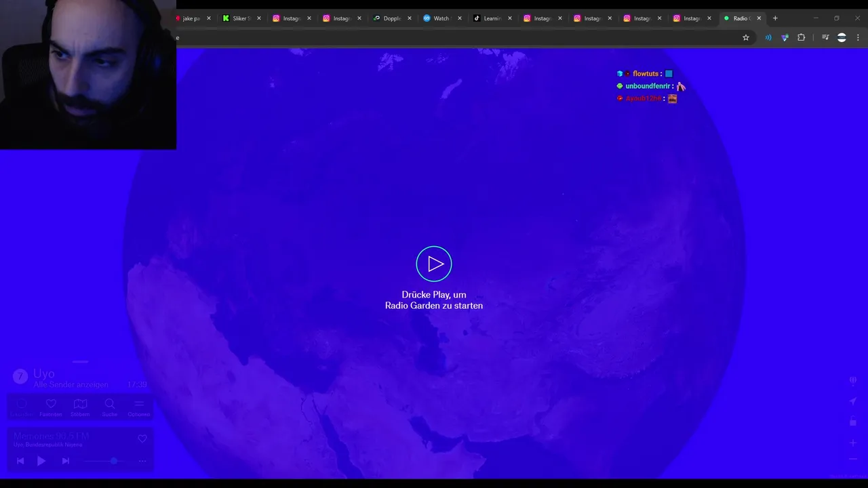Open the purple VPN shield extension
The height and width of the screenshot is (488, 868).
pyautogui.click(x=785, y=38)
